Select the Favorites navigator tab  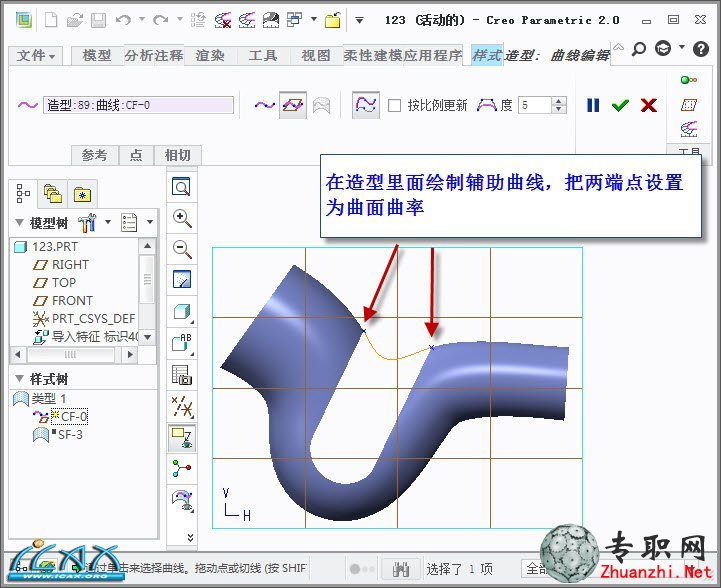click(82, 194)
